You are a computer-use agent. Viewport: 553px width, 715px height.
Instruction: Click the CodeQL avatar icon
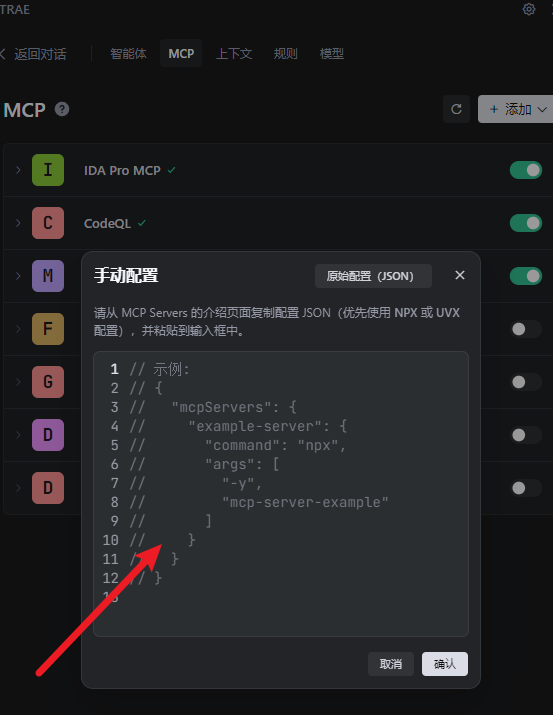pos(48,223)
